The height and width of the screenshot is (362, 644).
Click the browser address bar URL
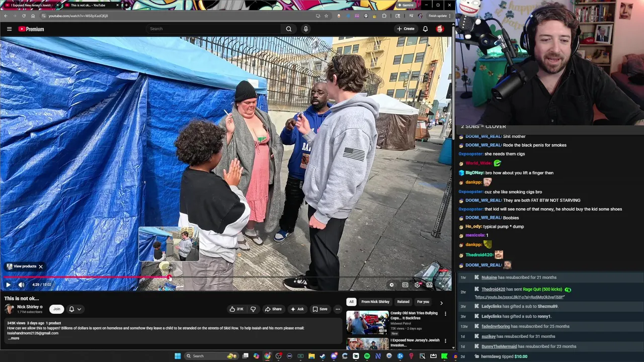click(78, 16)
